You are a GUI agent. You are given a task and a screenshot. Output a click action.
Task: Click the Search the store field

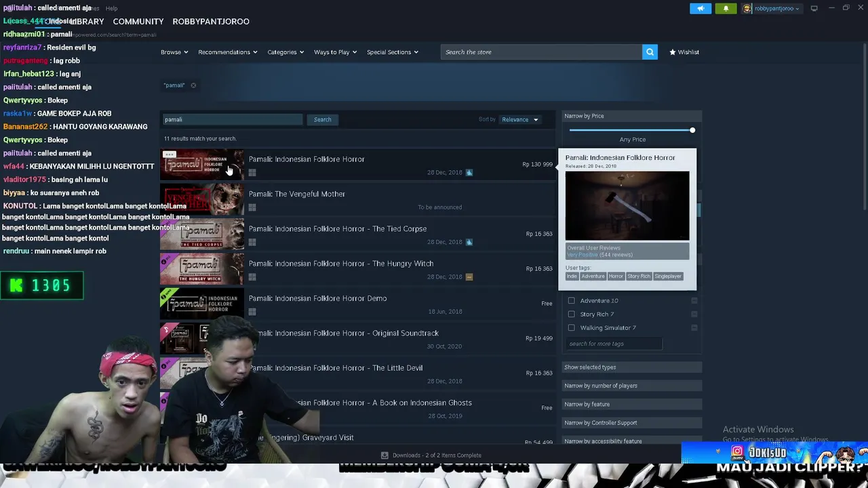tap(541, 52)
